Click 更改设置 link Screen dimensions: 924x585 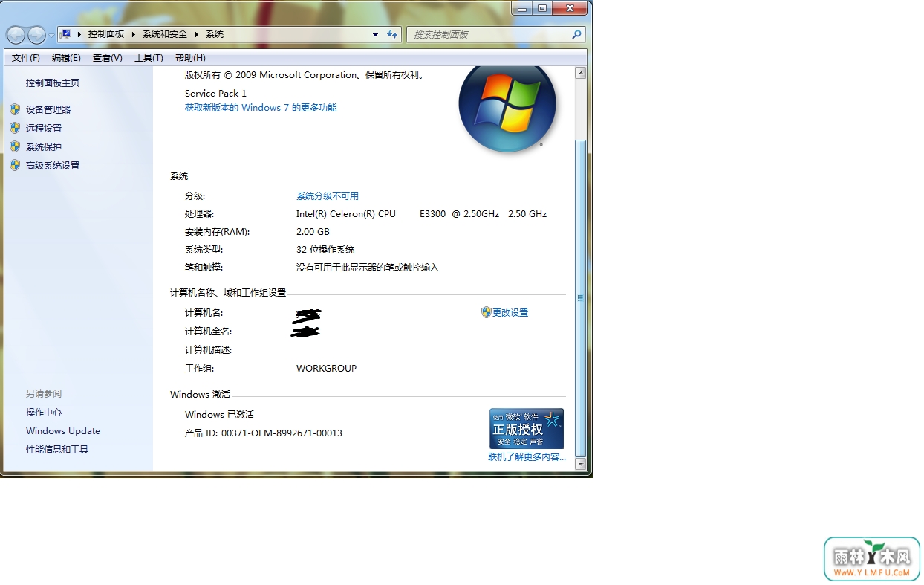pos(510,313)
